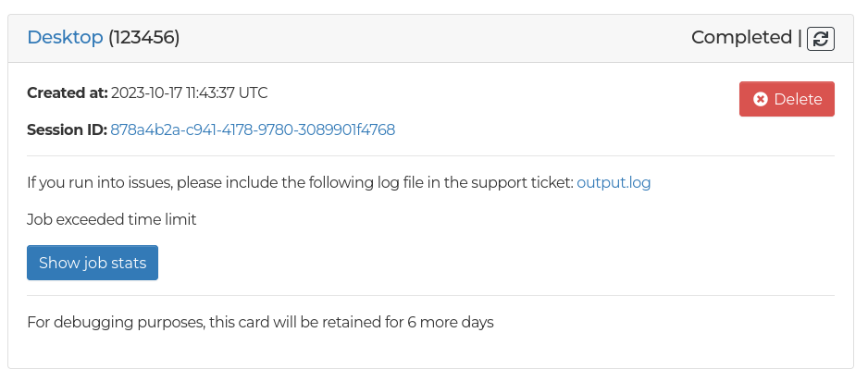Click the refresh icon next to Completed
The height and width of the screenshot is (382, 868).
pos(821,38)
